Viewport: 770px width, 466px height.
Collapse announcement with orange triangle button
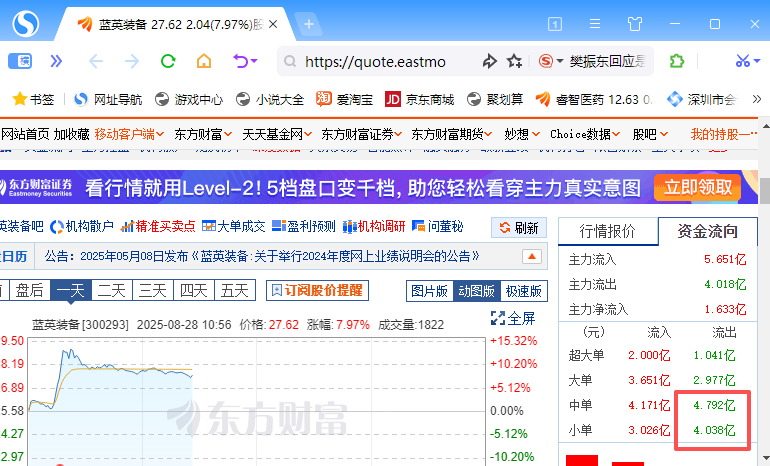coord(532,256)
